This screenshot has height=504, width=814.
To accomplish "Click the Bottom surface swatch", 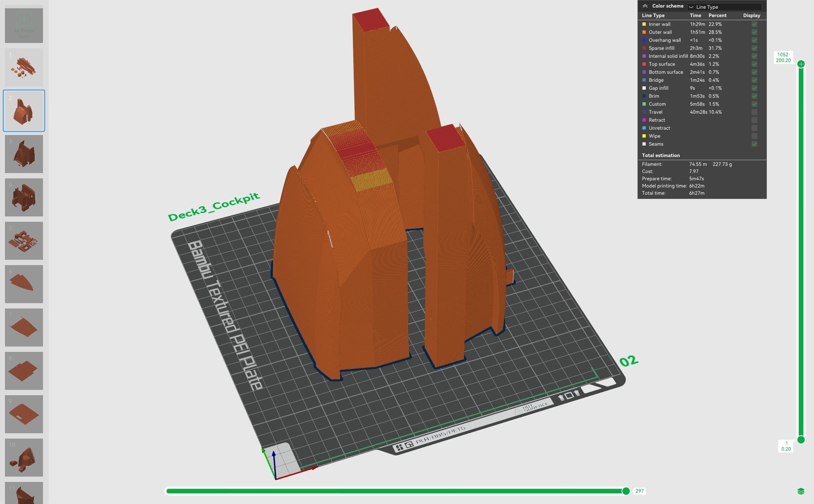I will (644, 72).
